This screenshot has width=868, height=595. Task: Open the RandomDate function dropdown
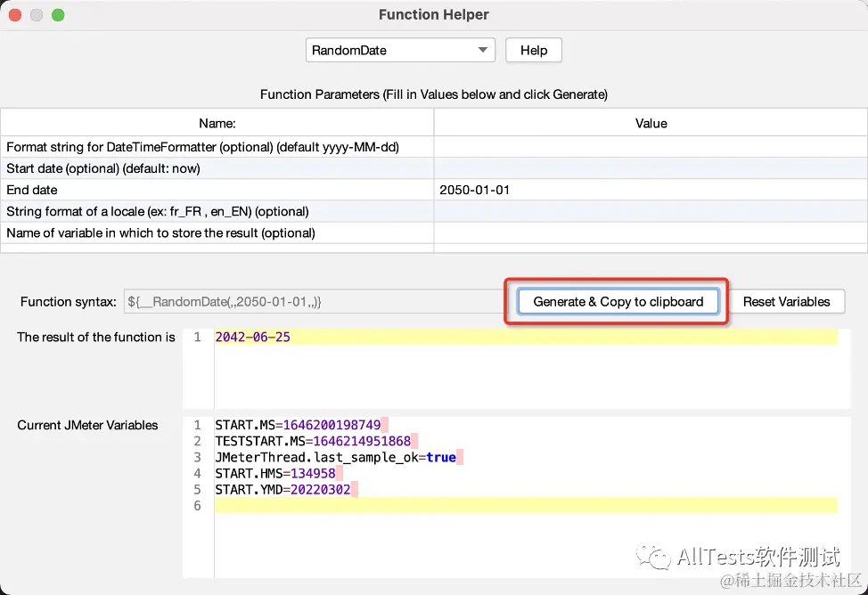click(x=400, y=51)
